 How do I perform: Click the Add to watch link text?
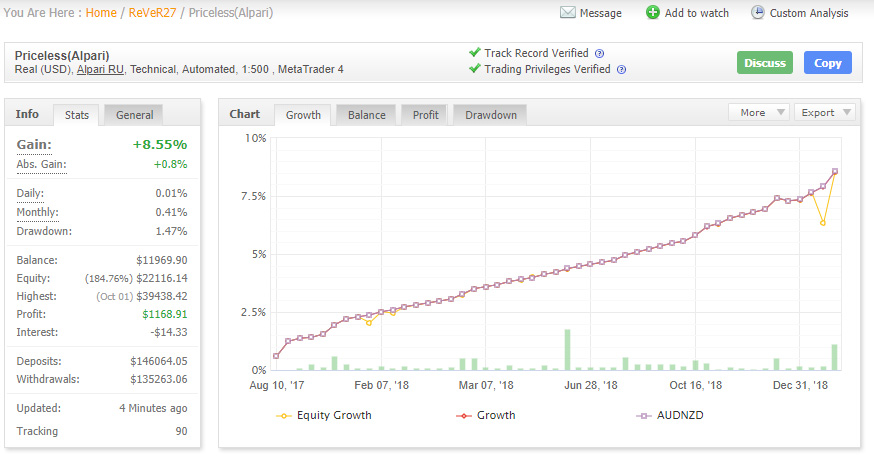click(x=697, y=13)
